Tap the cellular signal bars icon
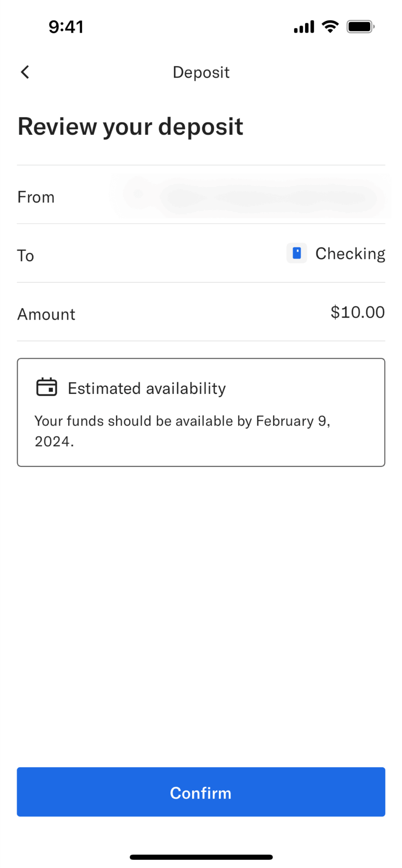The width and height of the screenshot is (402, 868). (304, 27)
